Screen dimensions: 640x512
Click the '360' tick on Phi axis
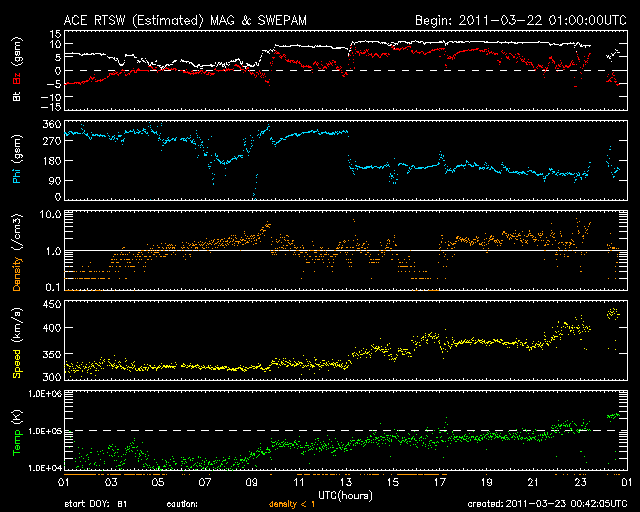[x=52, y=124]
